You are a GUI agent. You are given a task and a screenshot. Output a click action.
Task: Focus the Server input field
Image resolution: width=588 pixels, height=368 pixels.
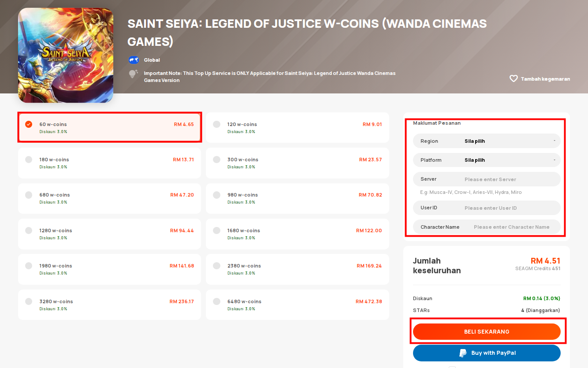(487, 179)
